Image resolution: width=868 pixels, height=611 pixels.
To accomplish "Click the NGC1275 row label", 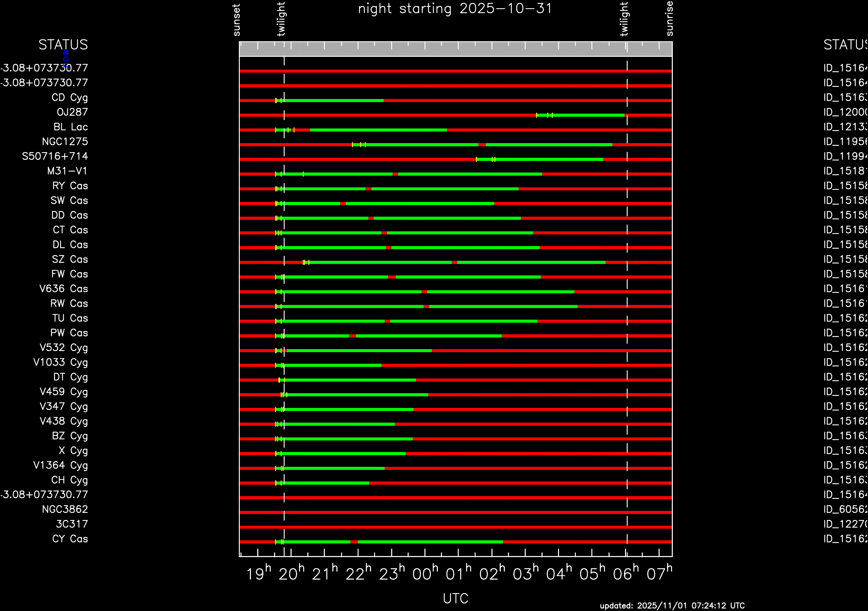I will [65, 142].
